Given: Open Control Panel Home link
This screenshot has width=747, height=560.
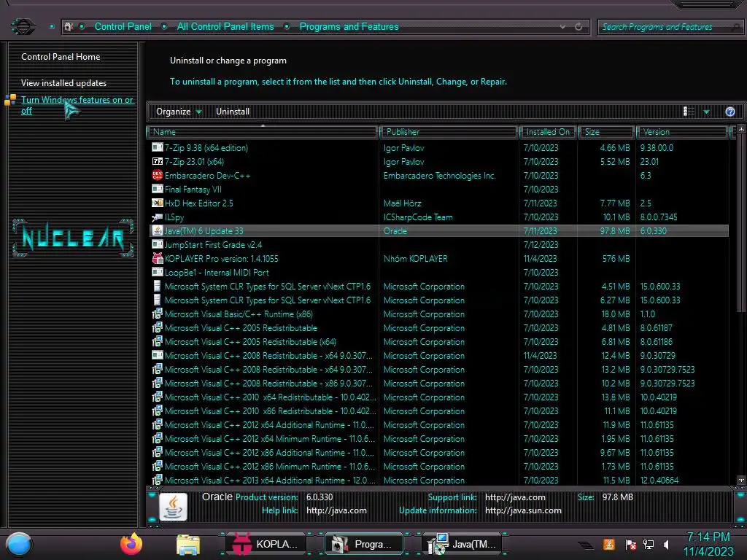Looking at the screenshot, I should 61,57.
